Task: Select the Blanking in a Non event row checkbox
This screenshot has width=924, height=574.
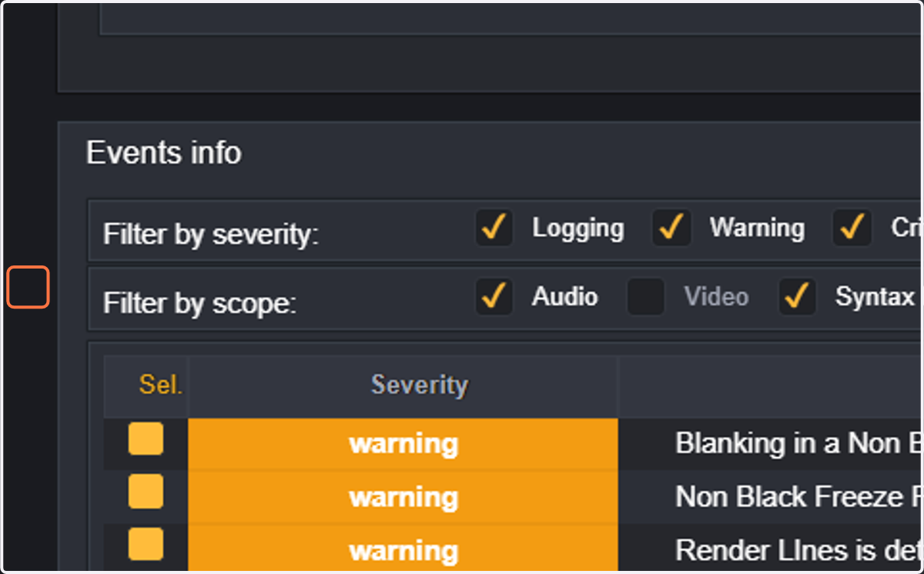Action: [x=146, y=439]
